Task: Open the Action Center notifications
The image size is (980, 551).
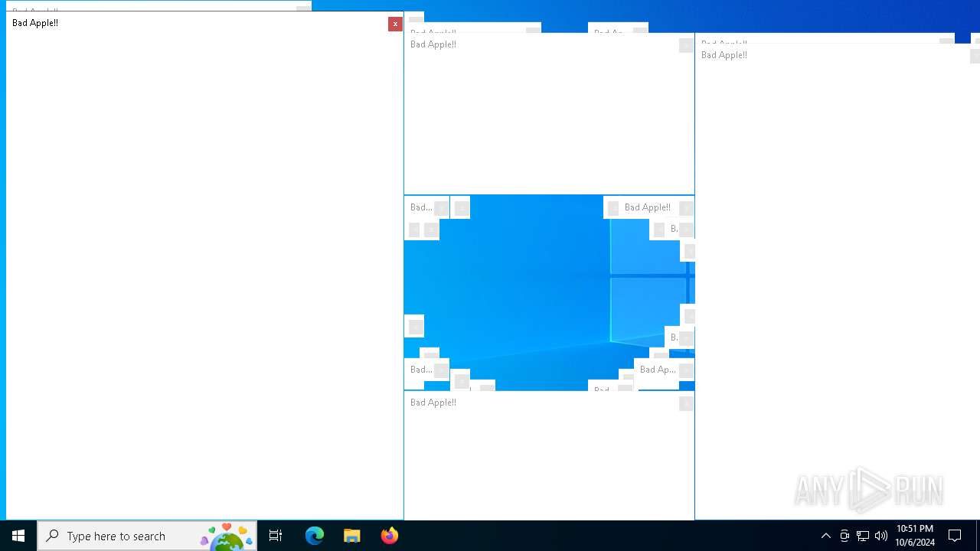Action: pos(955,536)
